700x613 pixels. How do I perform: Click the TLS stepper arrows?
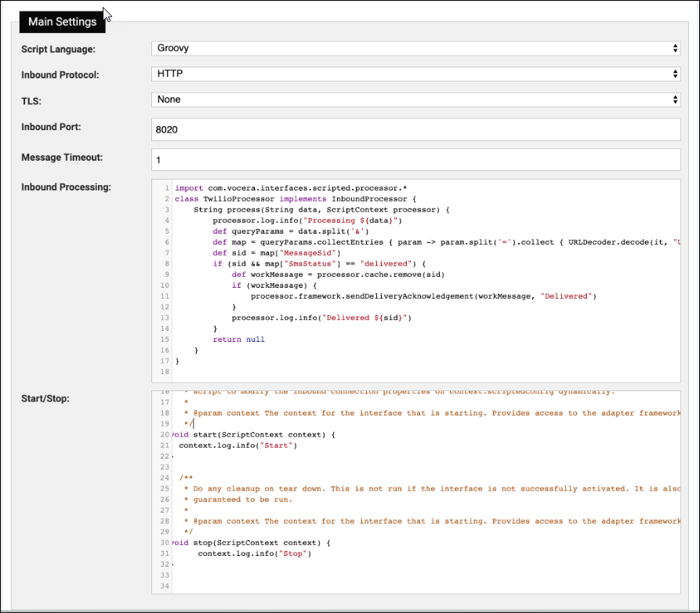(x=674, y=100)
